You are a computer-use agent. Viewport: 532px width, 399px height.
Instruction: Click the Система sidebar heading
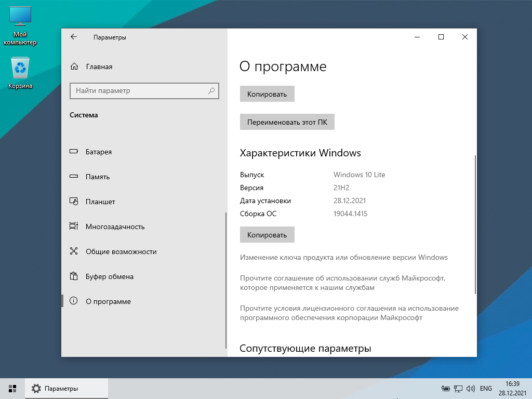click(84, 115)
